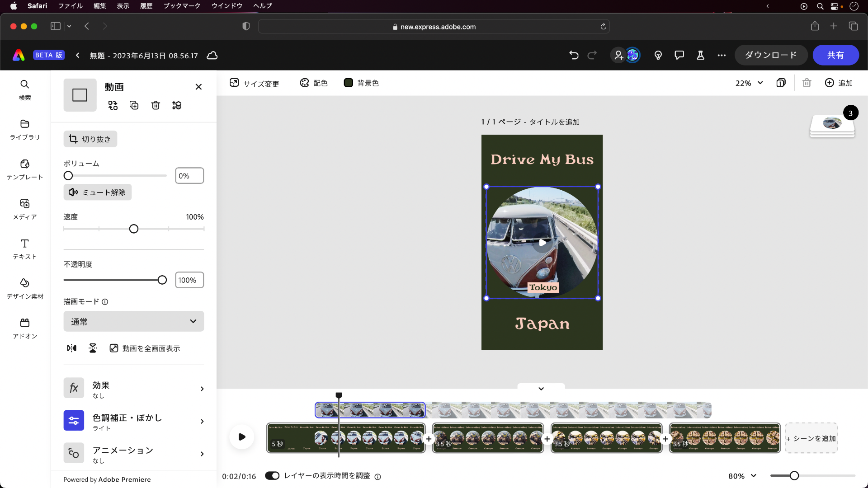Image resolution: width=868 pixels, height=488 pixels.
Task: Open the ブックマーク menu in the menu bar
Action: (181, 6)
